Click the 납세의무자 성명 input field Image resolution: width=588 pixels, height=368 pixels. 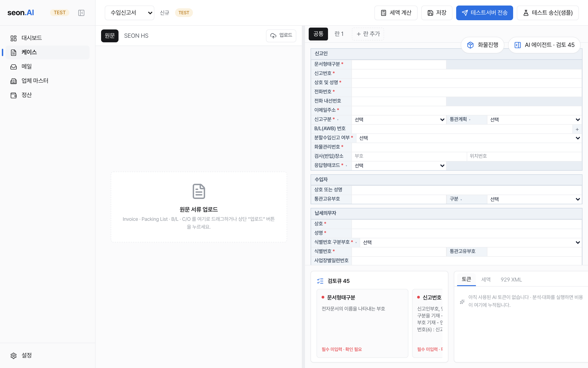pyautogui.click(x=466, y=233)
